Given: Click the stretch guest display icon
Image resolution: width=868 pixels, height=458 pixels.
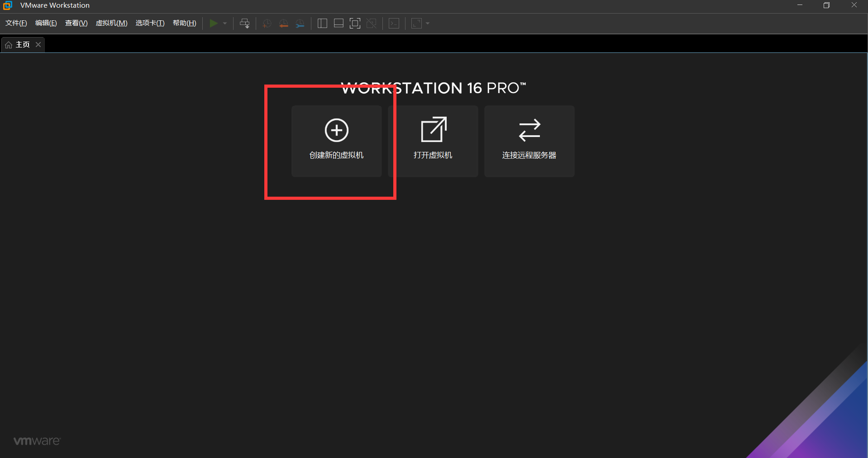Looking at the screenshot, I should 417,24.
